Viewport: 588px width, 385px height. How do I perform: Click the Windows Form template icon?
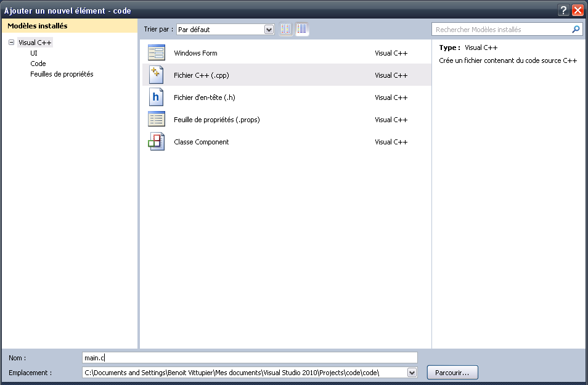point(157,53)
